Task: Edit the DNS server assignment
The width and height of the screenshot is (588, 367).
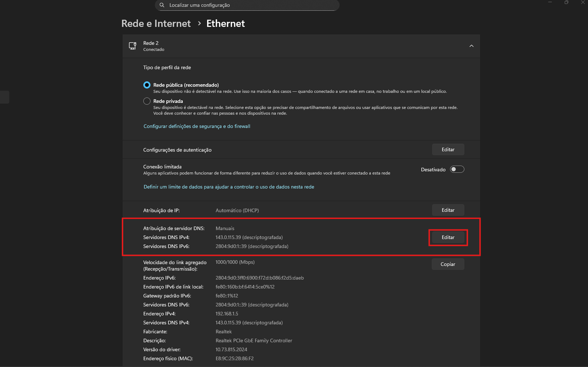Action: coord(448,237)
